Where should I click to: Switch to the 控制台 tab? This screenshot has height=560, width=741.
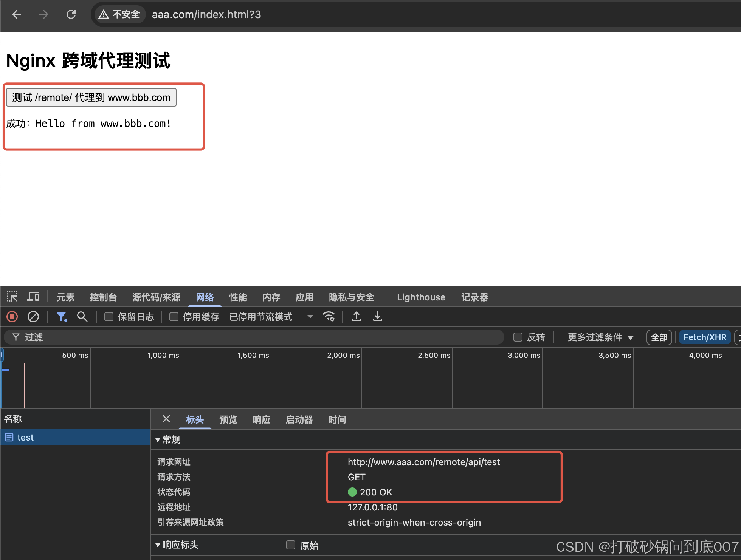coord(103,297)
